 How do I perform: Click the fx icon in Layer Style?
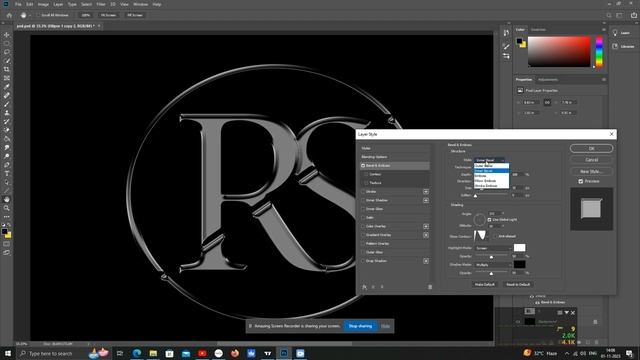[x=364, y=287]
